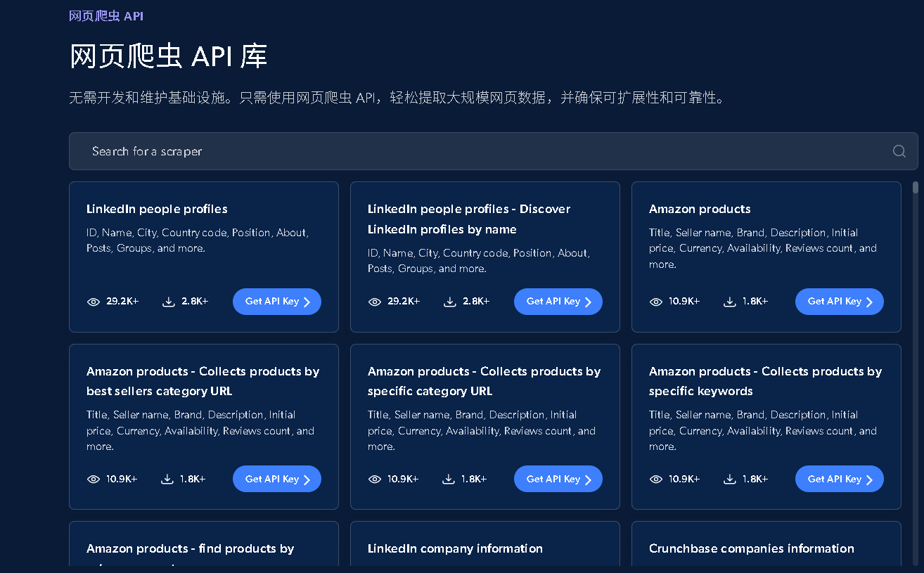This screenshot has width=924, height=573.
Task: Get API Key for best sellers category URL scraper
Action: pyautogui.click(x=277, y=479)
